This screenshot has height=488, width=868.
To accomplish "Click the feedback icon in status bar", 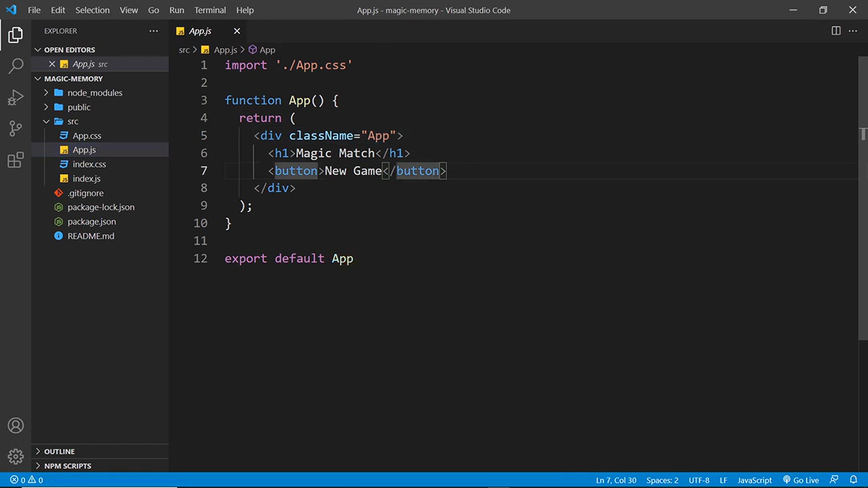I will pyautogui.click(x=834, y=480).
